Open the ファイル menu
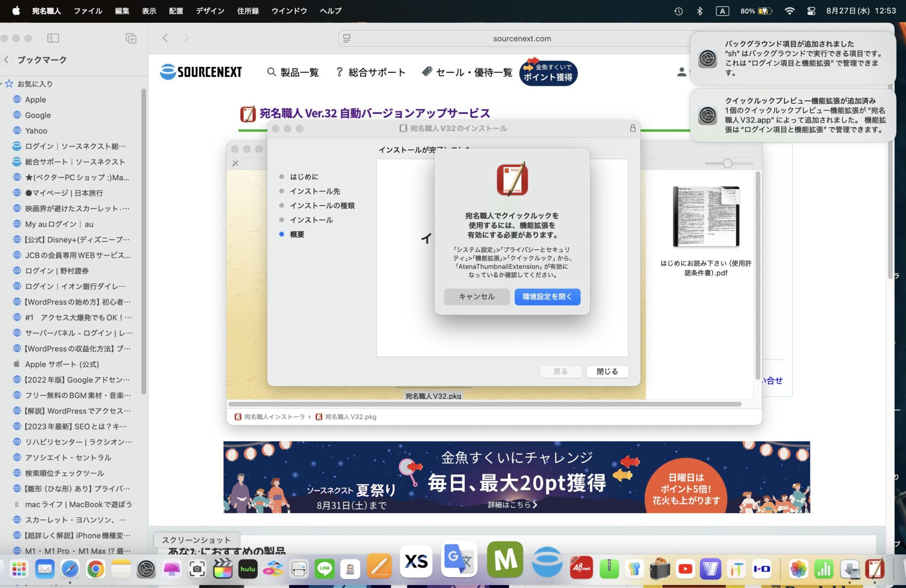906x588 pixels. click(88, 11)
